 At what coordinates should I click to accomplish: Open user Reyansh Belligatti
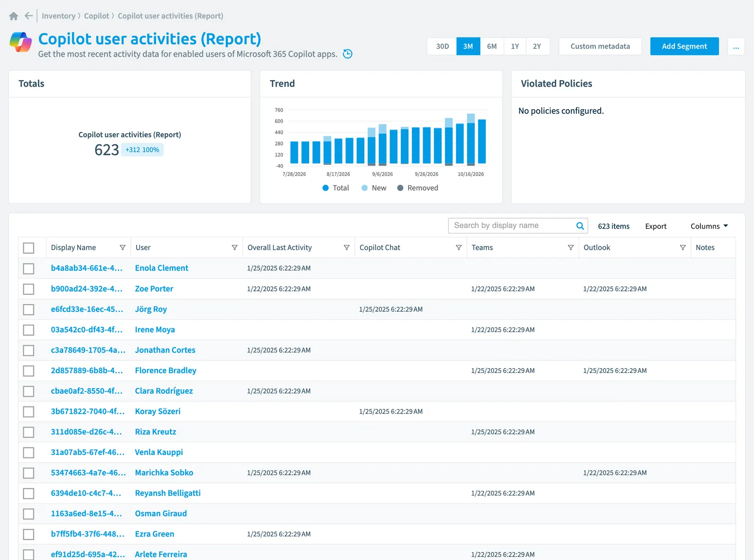[168, 493]
